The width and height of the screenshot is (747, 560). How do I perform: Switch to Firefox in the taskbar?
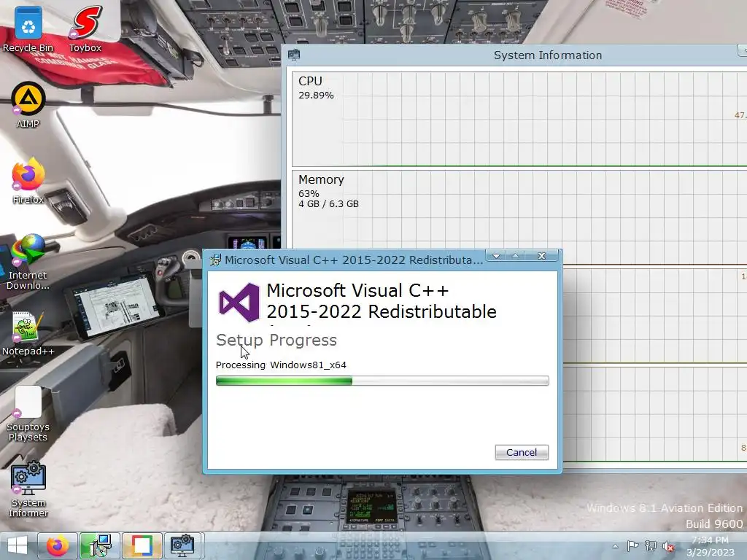coord(58,545)
